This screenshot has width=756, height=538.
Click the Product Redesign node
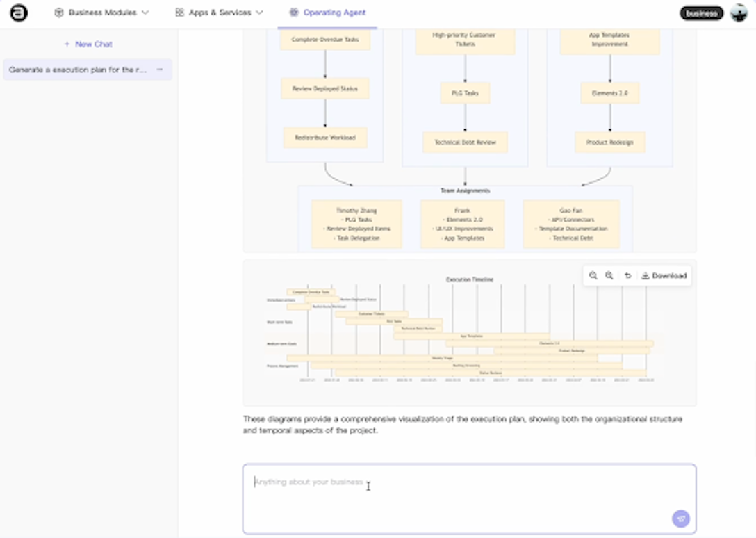pos(609,142)
